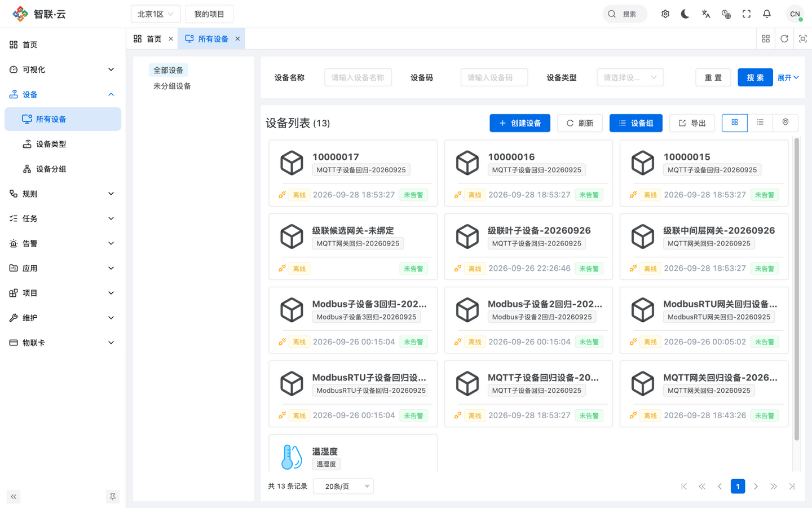Click the 设备组 button
Viewport: 812px width, 508px height.
point(636,123)
